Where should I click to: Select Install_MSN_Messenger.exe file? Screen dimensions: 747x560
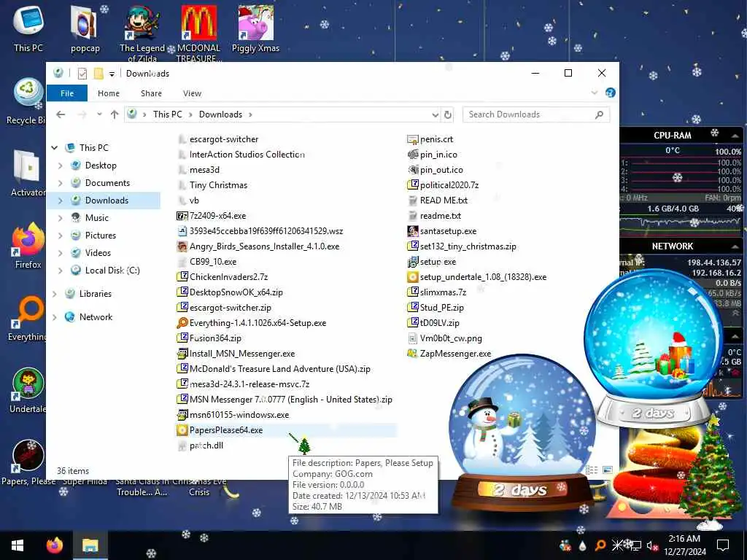click(x=236, y=354)
